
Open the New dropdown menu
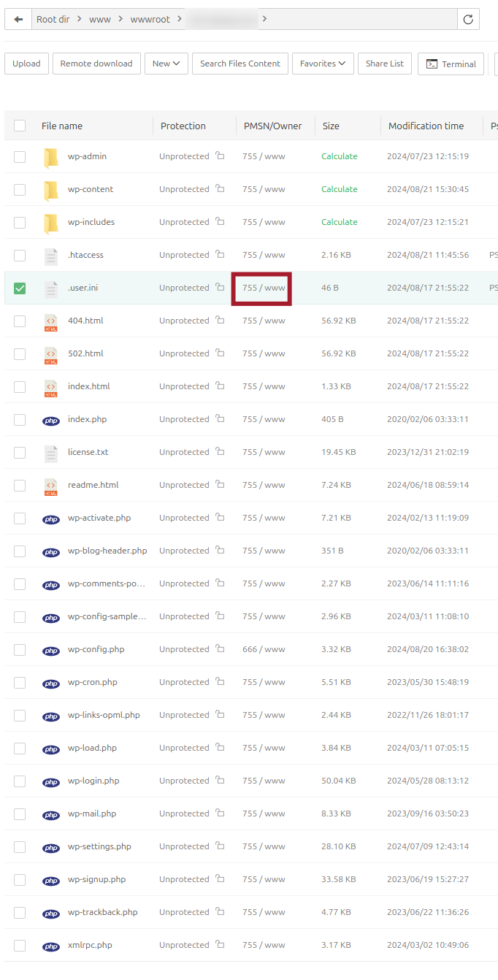[x=166, y=64]
